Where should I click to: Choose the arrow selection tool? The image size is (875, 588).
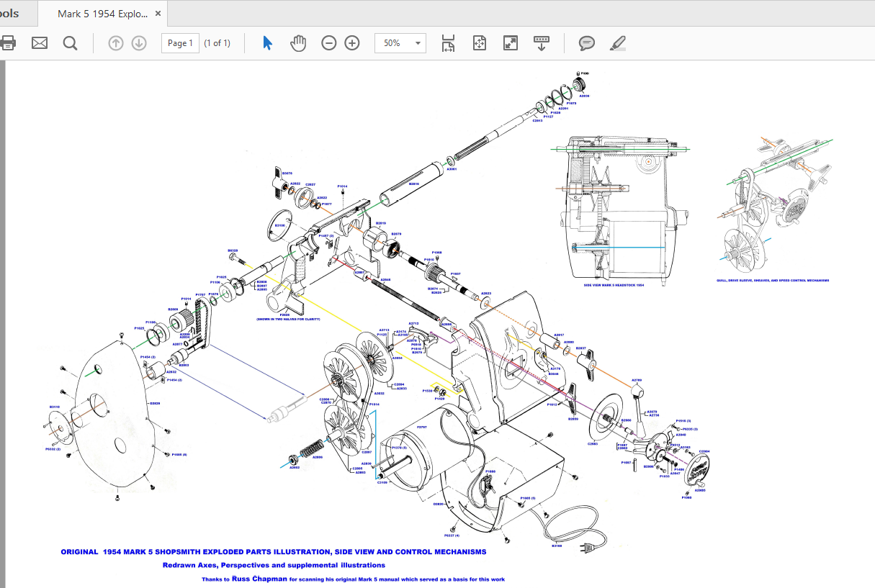267,43
